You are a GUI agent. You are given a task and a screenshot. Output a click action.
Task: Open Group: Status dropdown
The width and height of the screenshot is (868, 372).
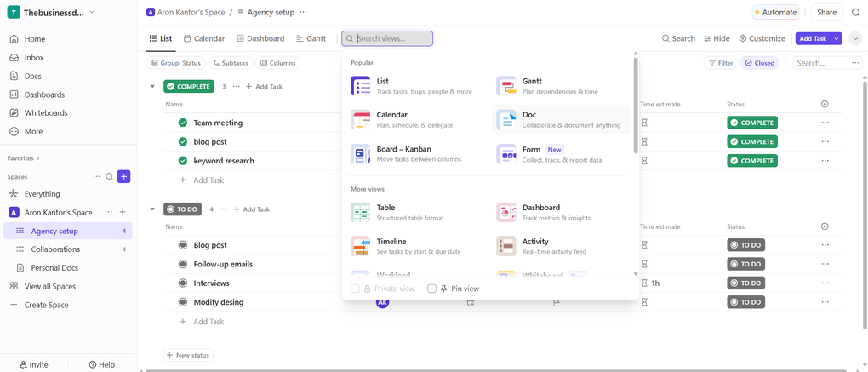pyautogui.click(x=175, y=63)
